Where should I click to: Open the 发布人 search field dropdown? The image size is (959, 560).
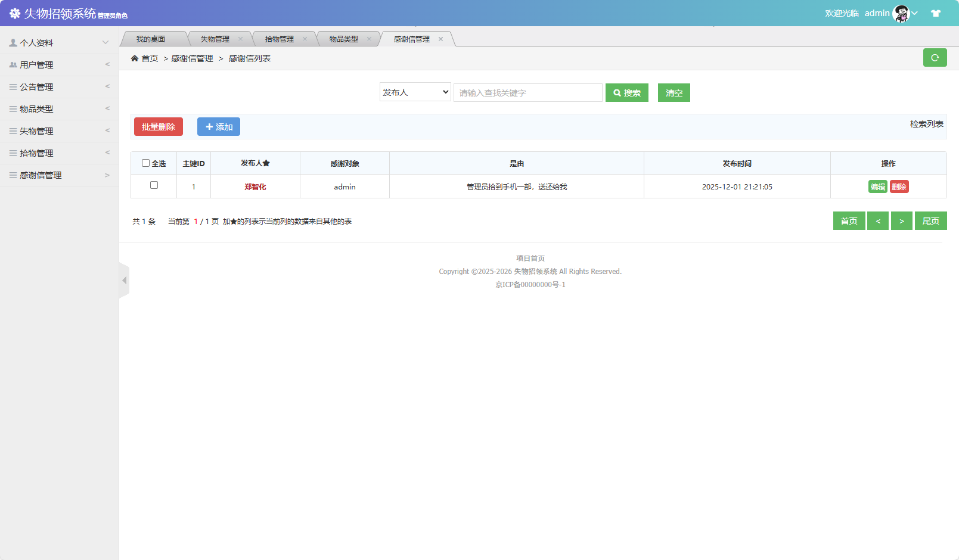pos(415,92)
